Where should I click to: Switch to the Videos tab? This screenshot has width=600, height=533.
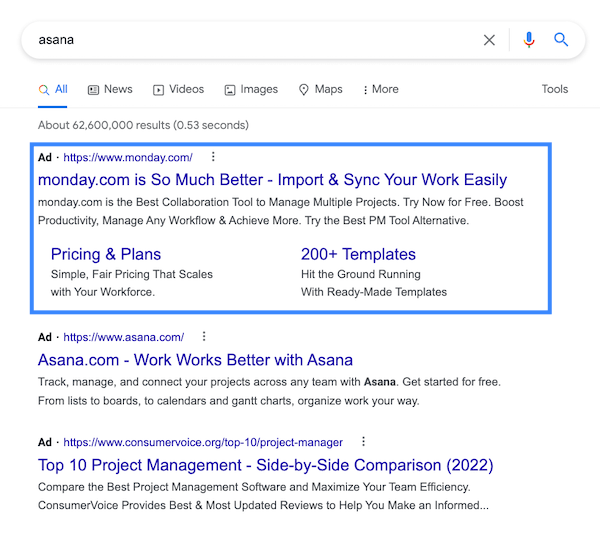click(178, 89)
